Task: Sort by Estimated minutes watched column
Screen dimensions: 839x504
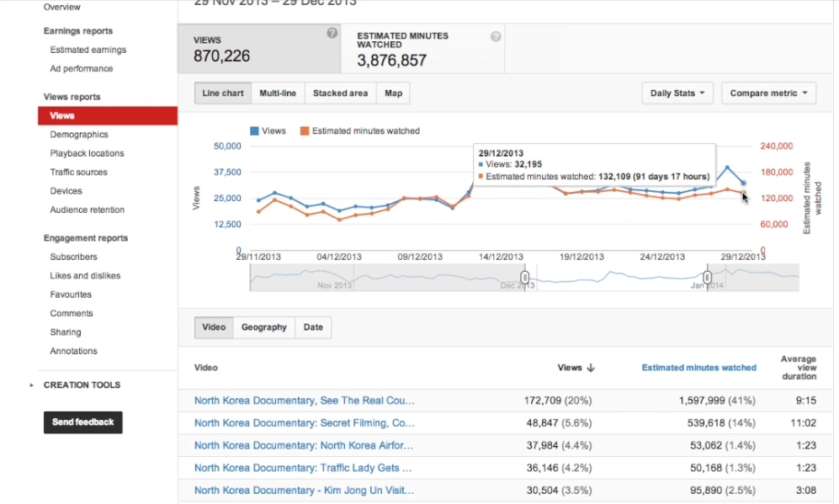Action: [698, 368]
